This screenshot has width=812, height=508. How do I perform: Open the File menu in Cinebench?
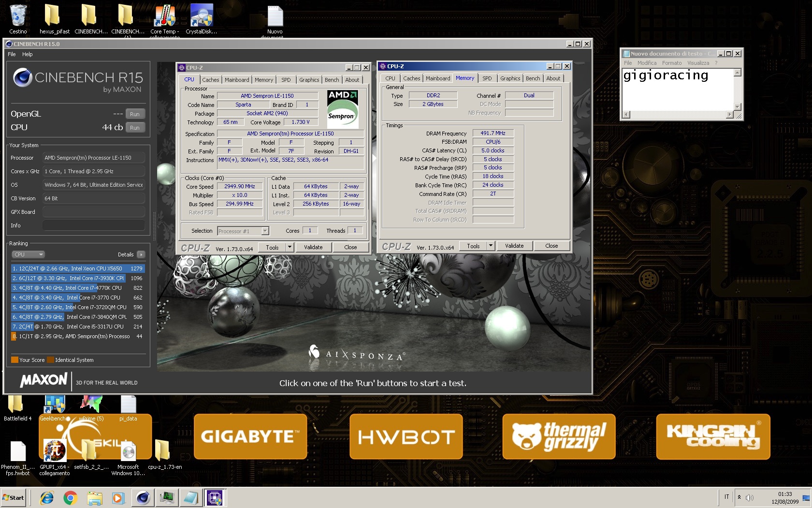(12, 54)
